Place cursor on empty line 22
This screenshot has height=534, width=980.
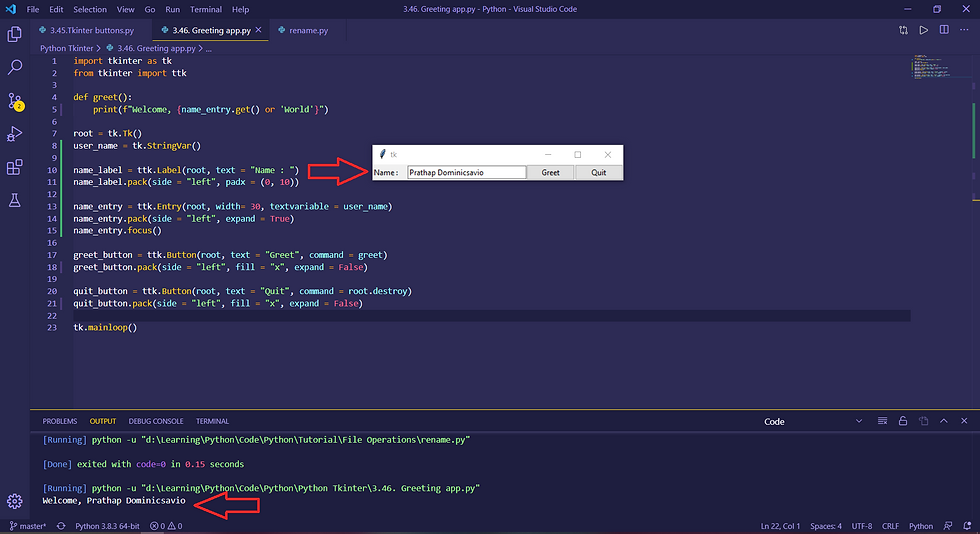(491, 316)
